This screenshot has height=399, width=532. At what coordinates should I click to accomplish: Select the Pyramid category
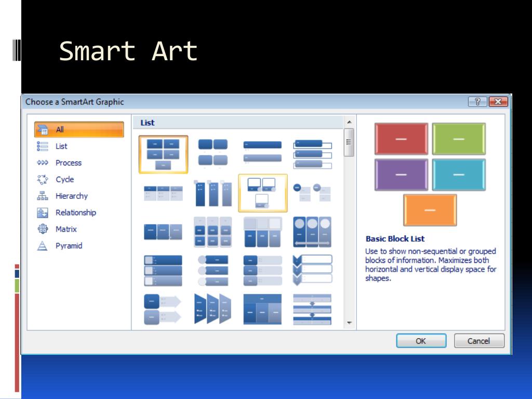(x=69, y=246)
